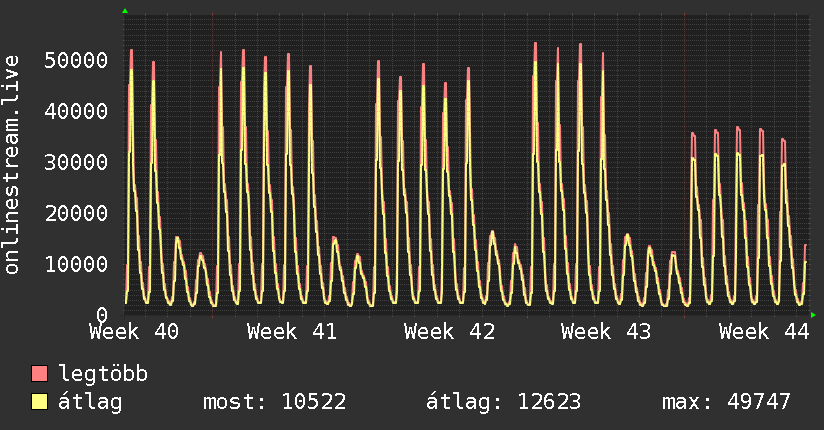The height and width of the screenshot is (430, 824).
Task: Click the most: 10522 value
Action: pos(274,402)
